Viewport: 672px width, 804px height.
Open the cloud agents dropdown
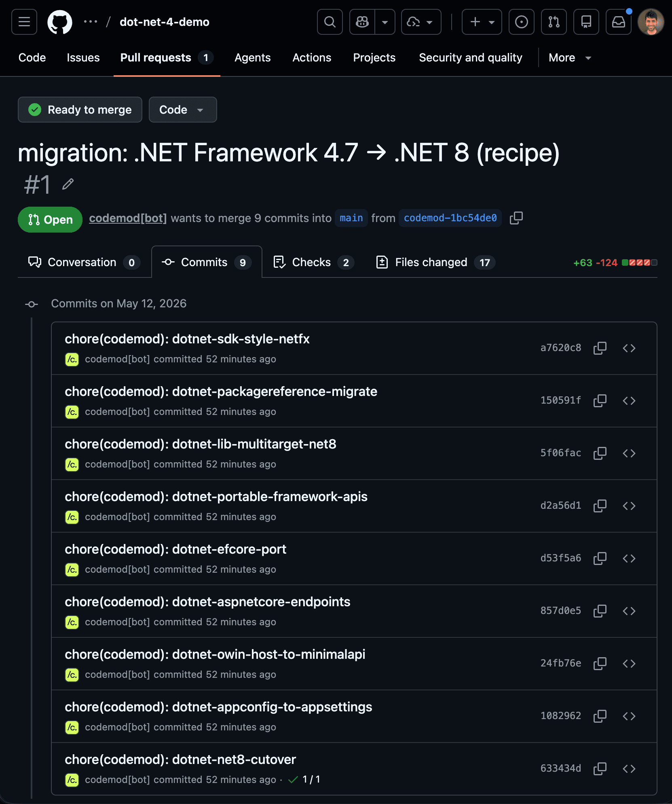coord(421,22)
